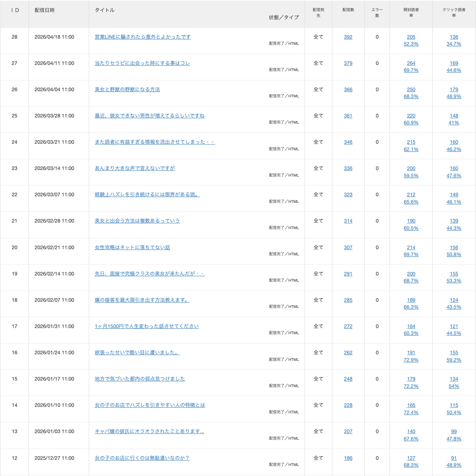Open delivery count 392 for ID 28

348,37
